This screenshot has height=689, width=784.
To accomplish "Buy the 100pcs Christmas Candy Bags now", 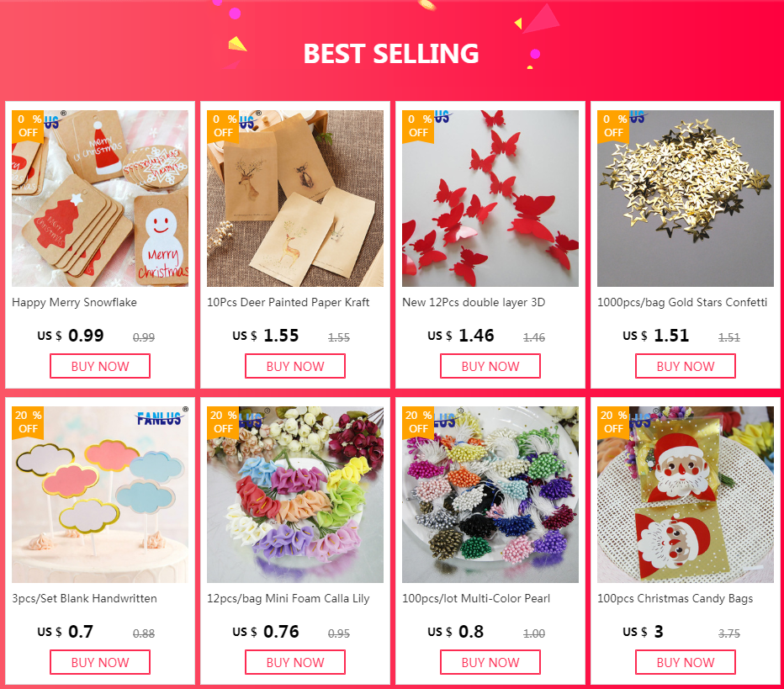I will point(685,662).
